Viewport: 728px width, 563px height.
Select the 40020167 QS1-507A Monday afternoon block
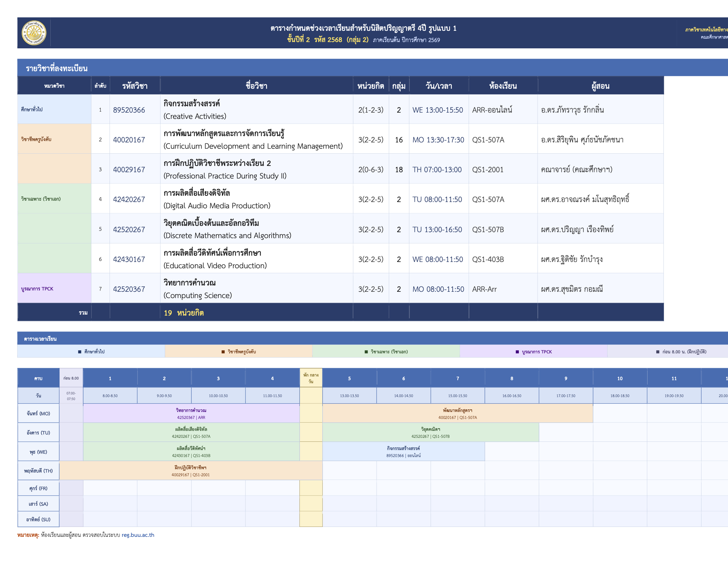(x=458, y=413)
